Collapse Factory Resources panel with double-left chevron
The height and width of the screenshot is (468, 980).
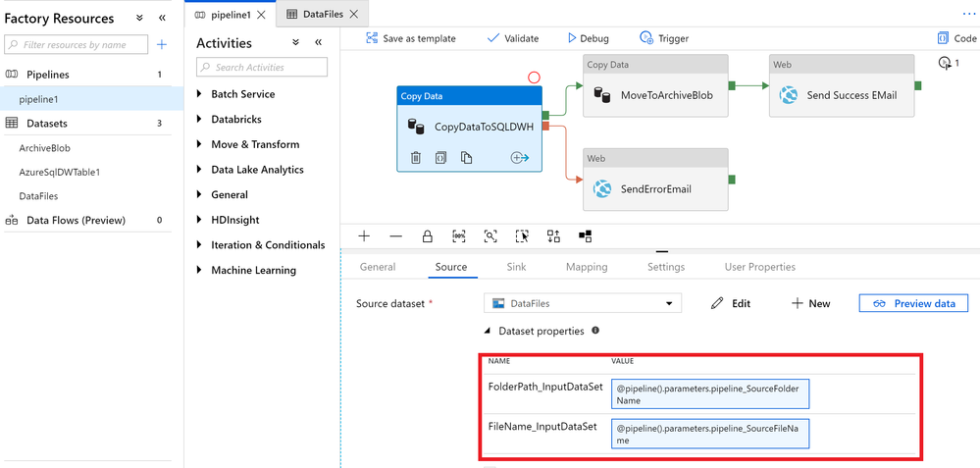(x=163, y=18)
